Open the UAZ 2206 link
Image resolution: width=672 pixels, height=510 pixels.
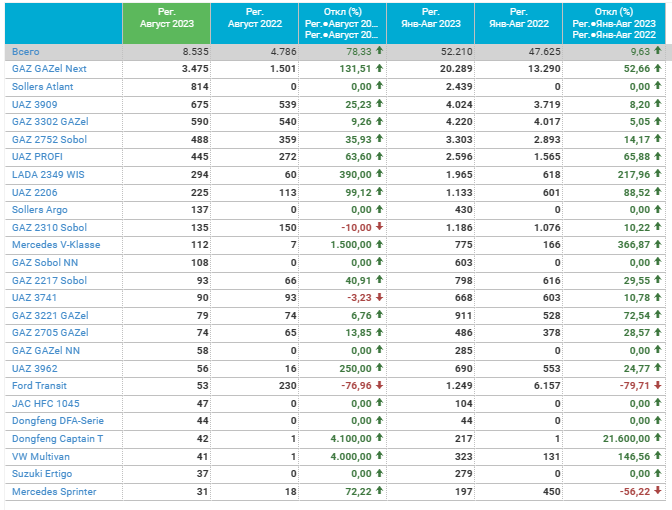pos(35,193)
